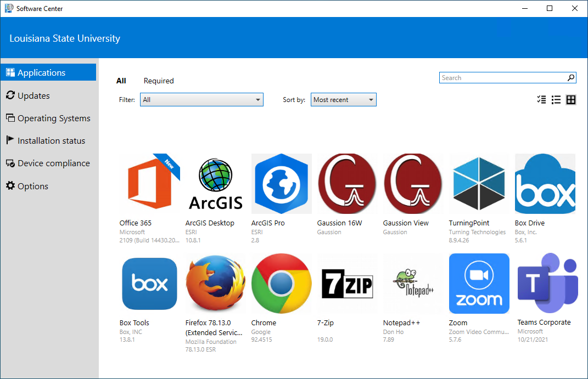
Task: Open the Firefox application icon
Action: pos(216,284)
